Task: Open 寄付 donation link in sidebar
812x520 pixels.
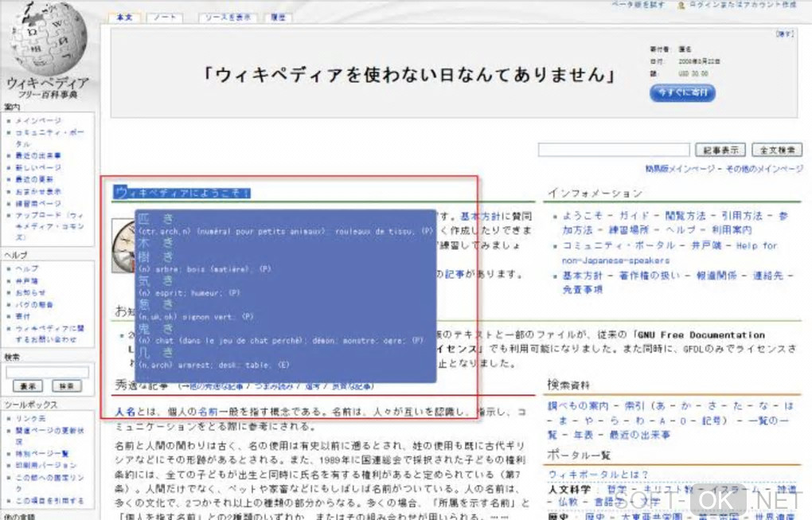Action: 23,316
